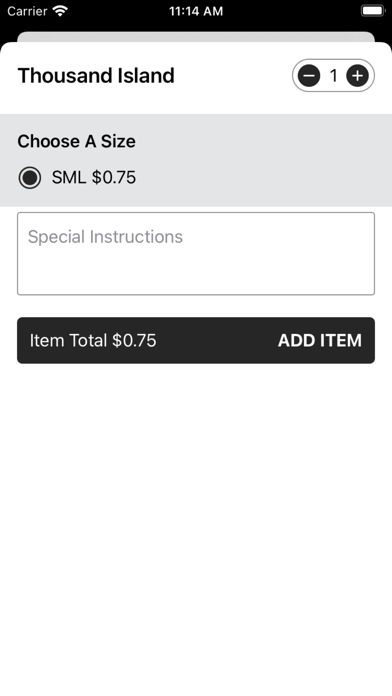
Task: Select the SML size radio button
Action: (30, 178)
